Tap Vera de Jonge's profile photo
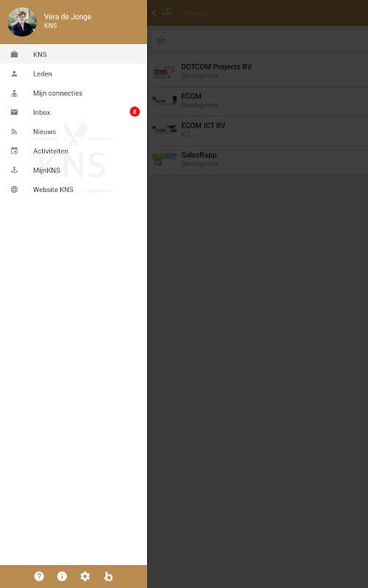Viewport: 368px width, 588px height. pyautogui.click(x=22, y=22)
